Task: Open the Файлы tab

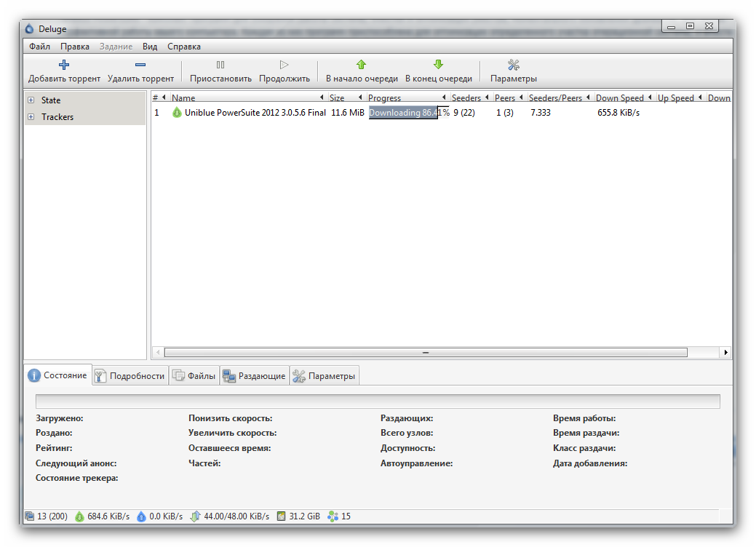Action: point(194,376)
